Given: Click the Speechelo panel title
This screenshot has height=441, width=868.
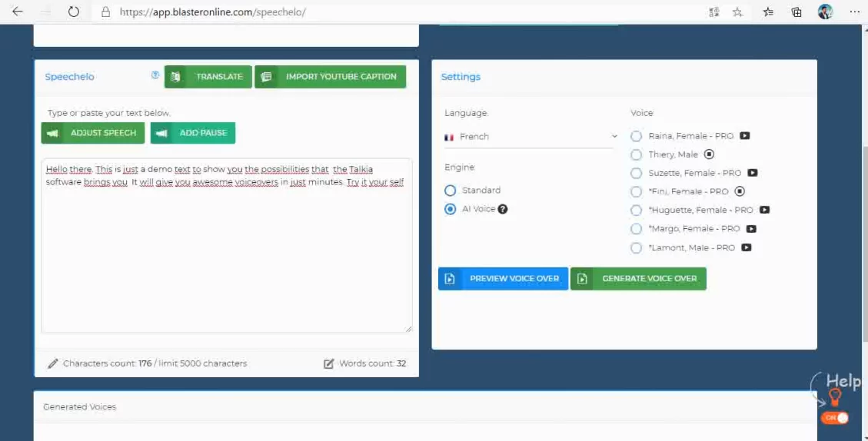Looking at the screenshot, I should (70, 77).
